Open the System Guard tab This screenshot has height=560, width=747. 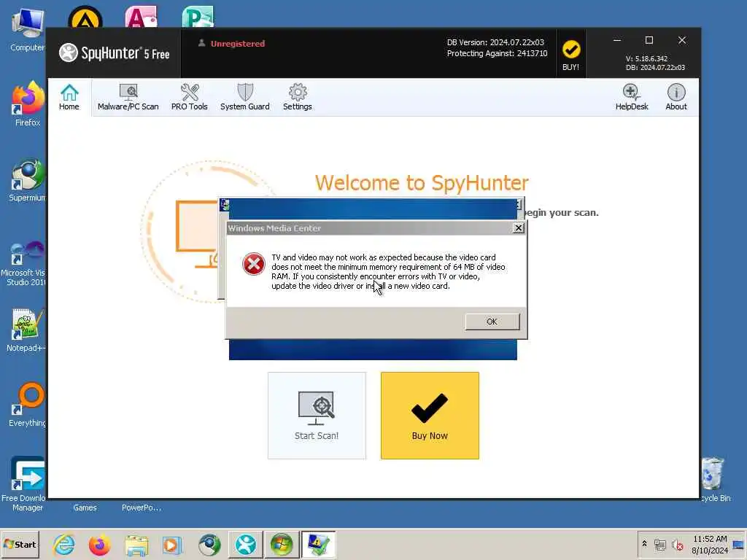pyautogui.click(x=245, y=97)
